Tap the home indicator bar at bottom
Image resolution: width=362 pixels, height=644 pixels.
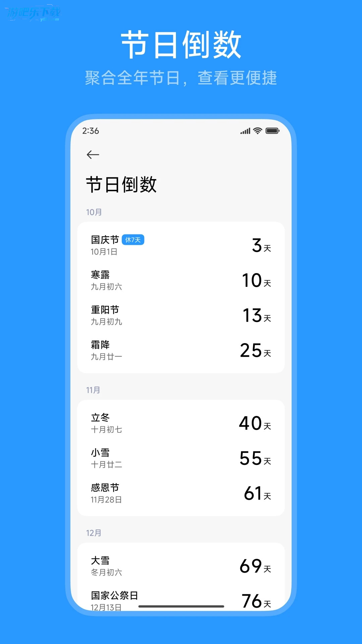tap(181, 606)
